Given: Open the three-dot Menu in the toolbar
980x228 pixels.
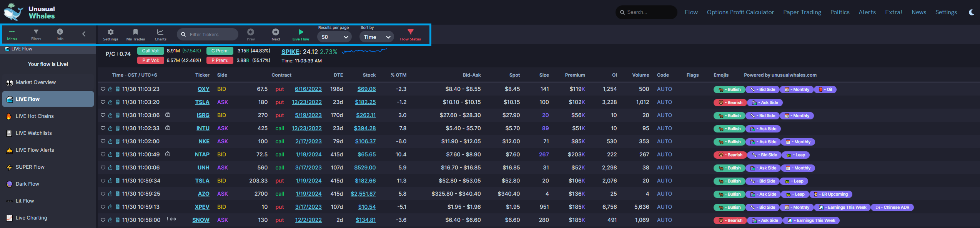Looking at the screenshot, I should coord(12,35).
